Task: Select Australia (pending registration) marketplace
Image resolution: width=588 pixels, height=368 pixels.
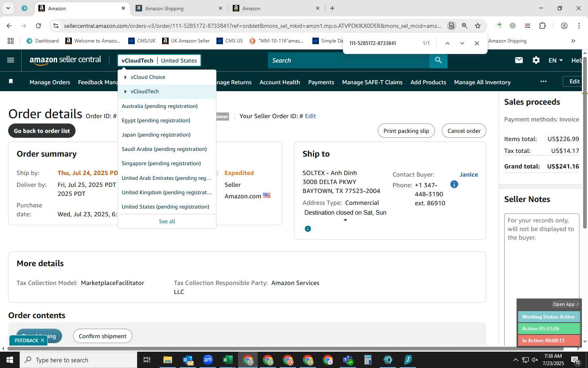Action: tap(160, 106)
